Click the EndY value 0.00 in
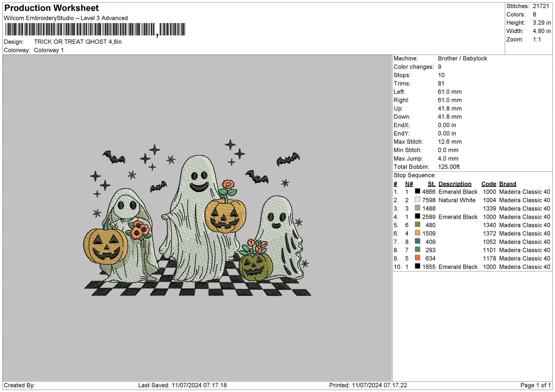This screenshot has width=555, height=392. pyautogui.click(x=447, y=134)
